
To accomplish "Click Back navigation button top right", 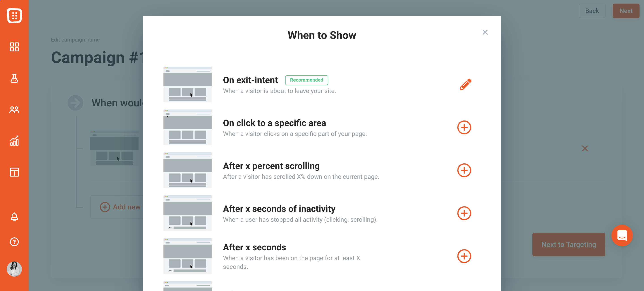I will 591,11.
